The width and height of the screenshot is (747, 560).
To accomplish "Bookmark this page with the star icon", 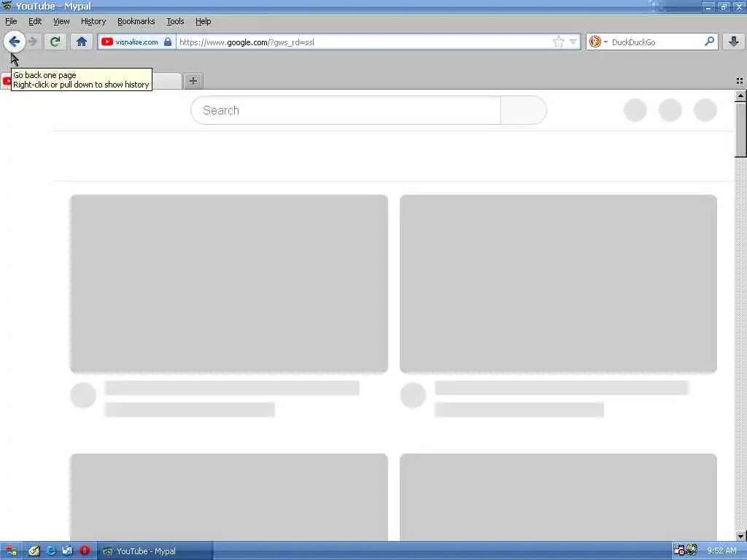I will point(558,42).
